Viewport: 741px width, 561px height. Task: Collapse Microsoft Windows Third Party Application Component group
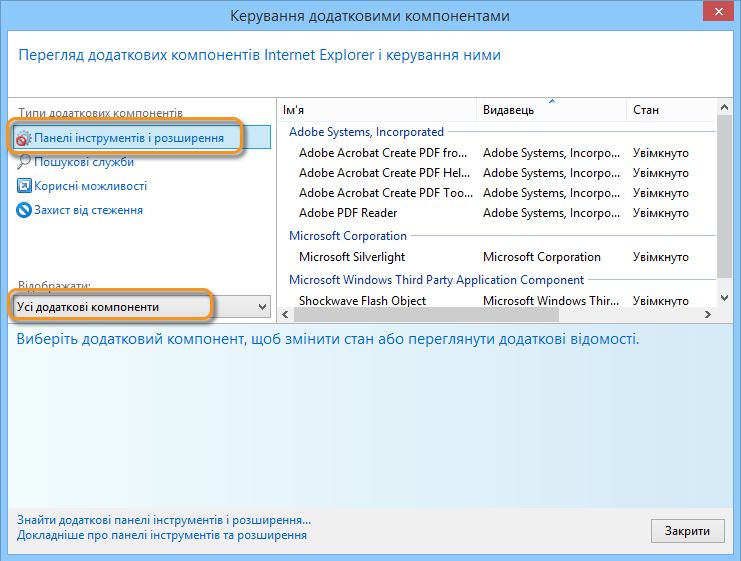coord(436,280)
